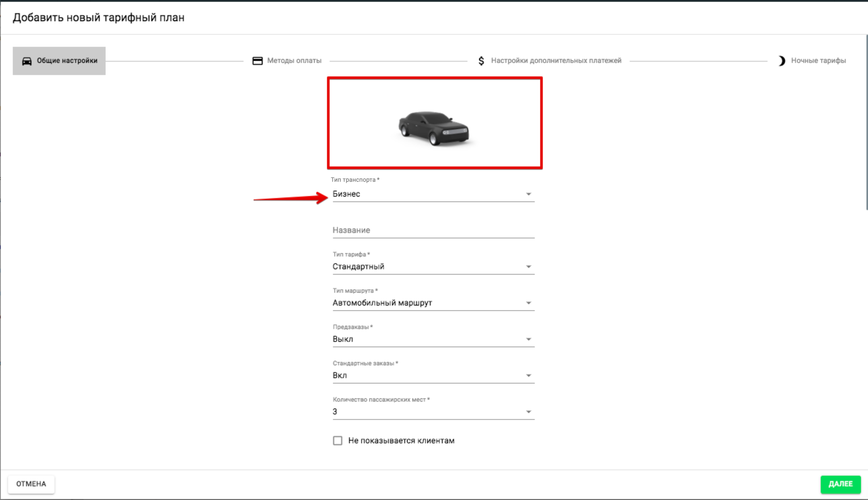The image size is (868, 500).
Task: Toggle the Не показывается клиентам checkbox
Action: pos(338,441)
